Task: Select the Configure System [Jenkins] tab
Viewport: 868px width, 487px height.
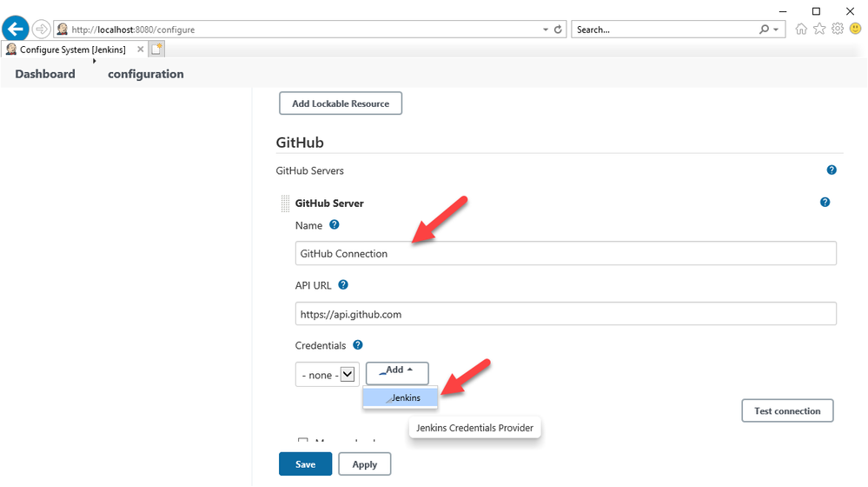Action: point(72,50)
